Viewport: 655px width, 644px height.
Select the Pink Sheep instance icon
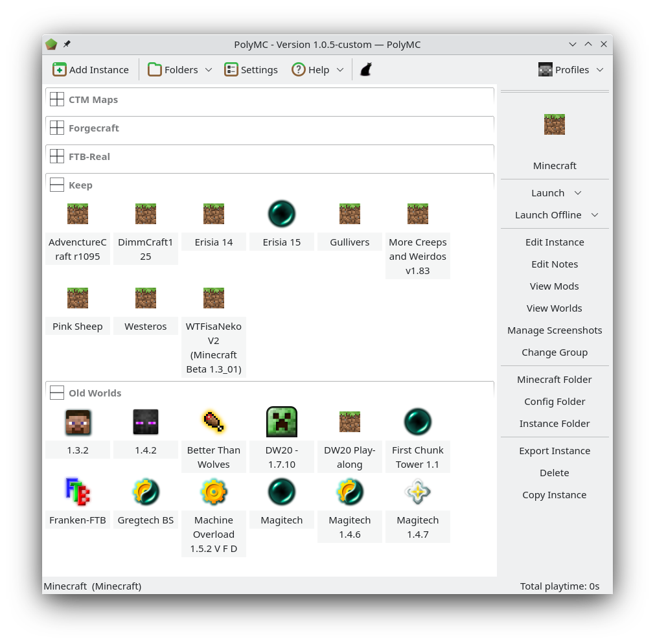coord(78,298)
